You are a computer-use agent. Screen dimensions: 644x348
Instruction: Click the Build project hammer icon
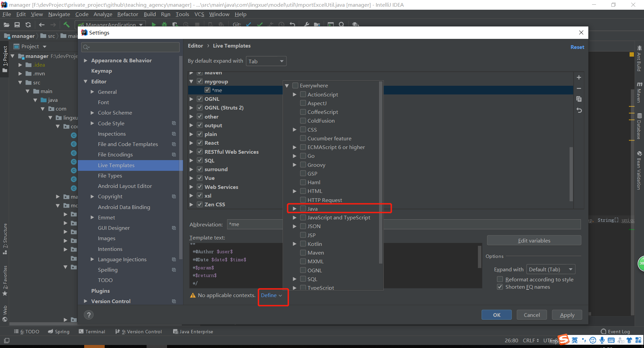tap(66, 24)
